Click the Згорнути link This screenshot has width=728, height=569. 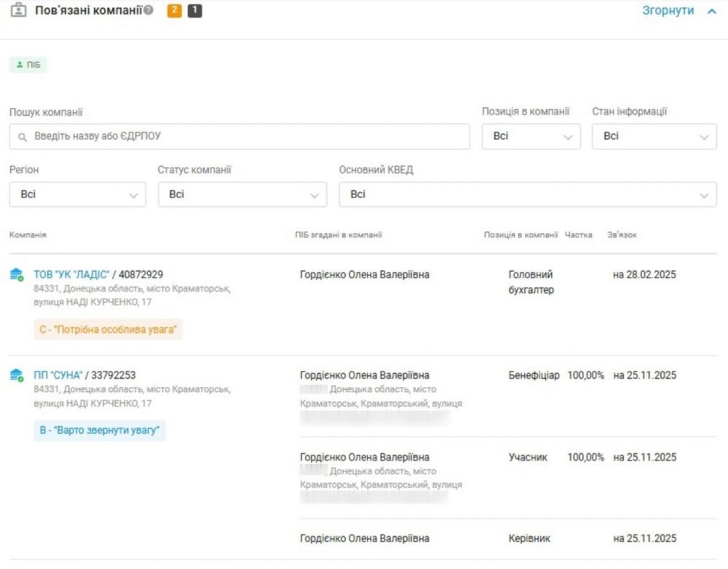668,11
